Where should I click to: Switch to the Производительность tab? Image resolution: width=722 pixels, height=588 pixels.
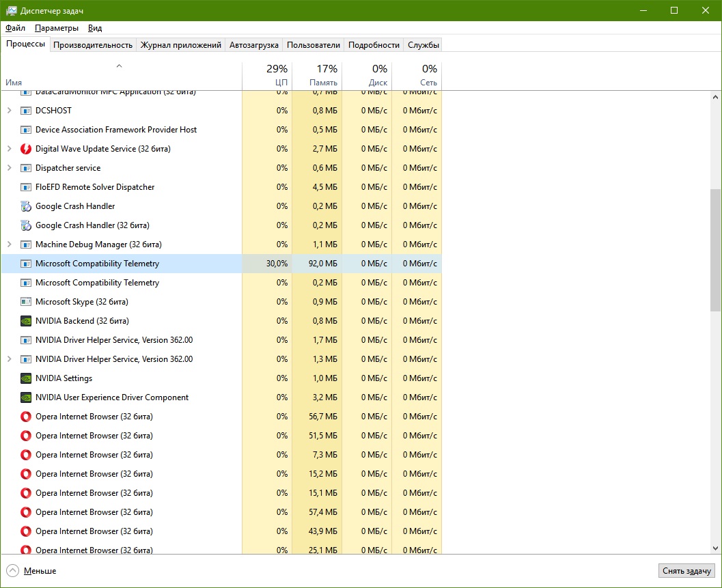pos(93,45)
